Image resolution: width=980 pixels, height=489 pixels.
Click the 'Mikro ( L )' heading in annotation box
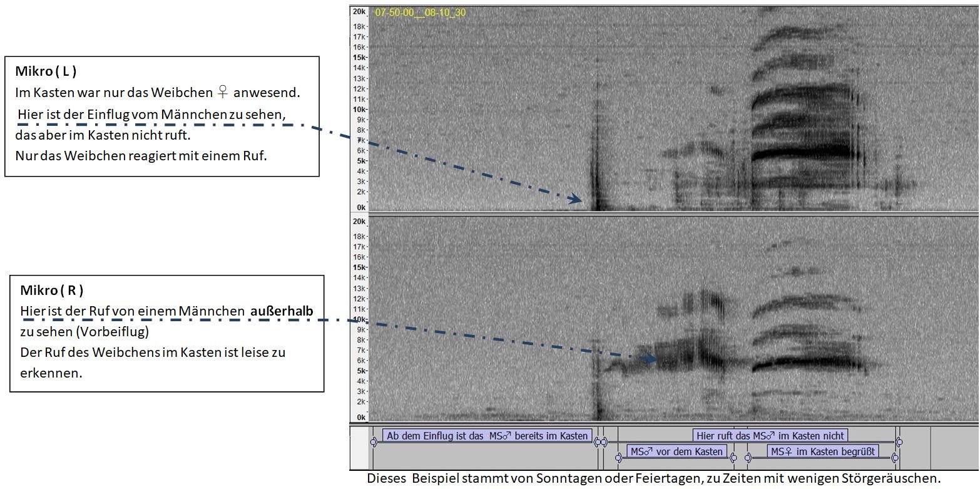[46, 71]
